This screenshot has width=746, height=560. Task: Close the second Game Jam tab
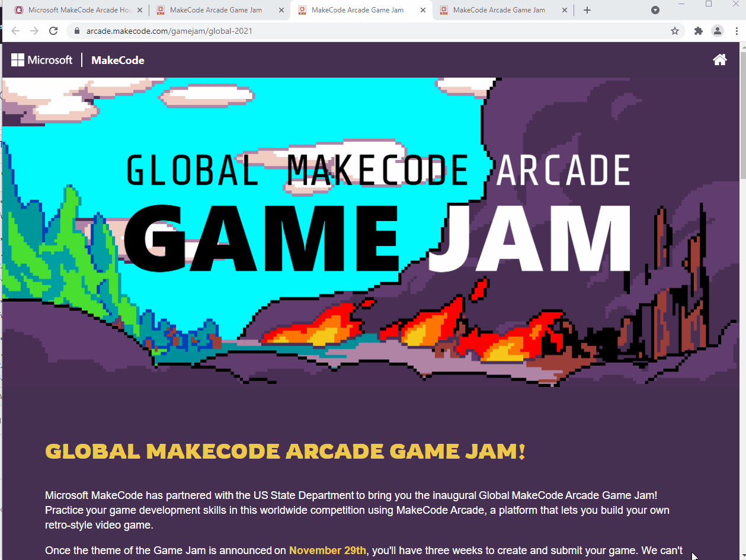tap(281, 10)
